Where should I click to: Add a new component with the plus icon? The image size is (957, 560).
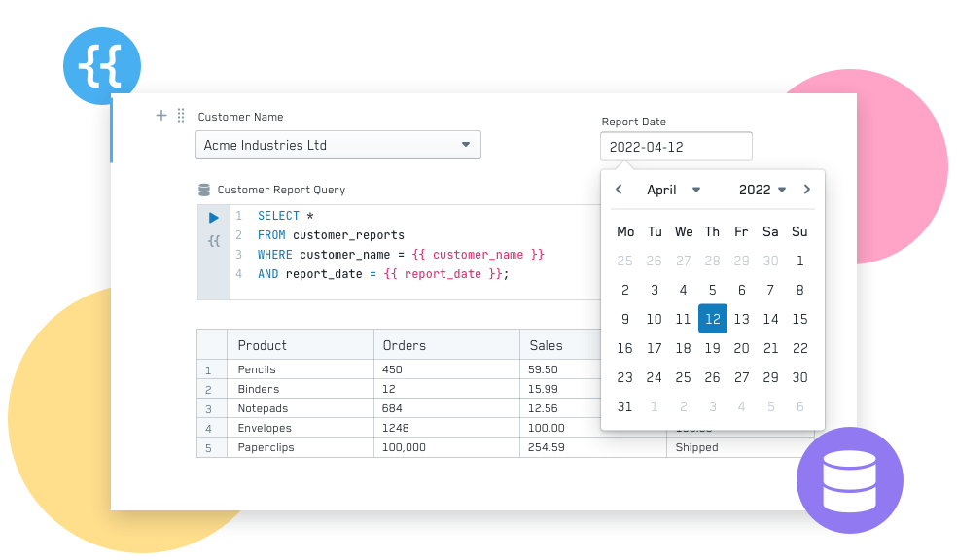pos(160,115)
